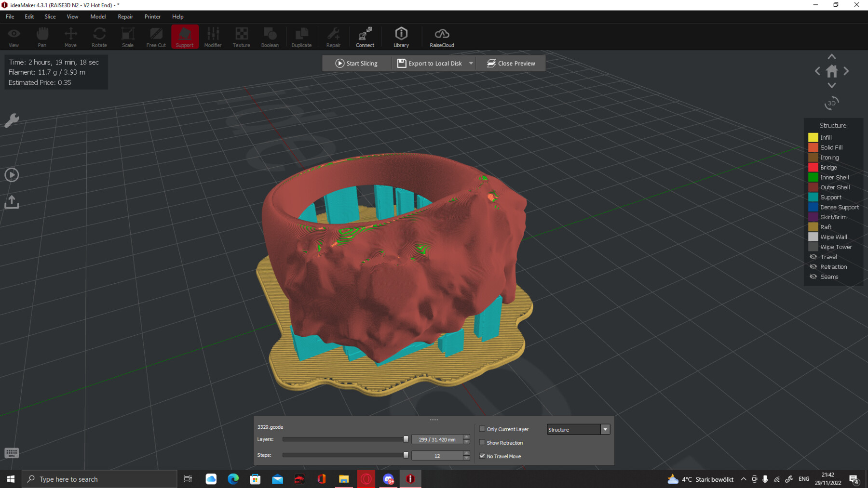Open the Library

click(401, 36)
